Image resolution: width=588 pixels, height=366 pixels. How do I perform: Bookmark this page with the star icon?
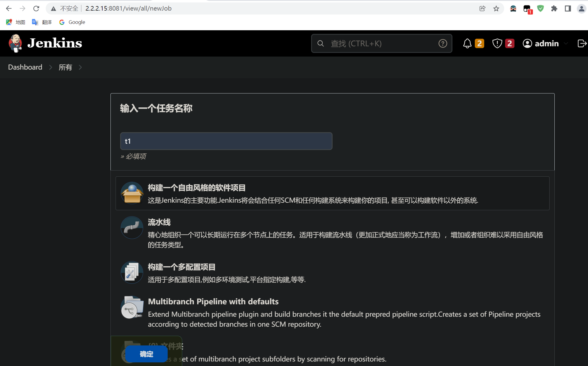point(496,8)
